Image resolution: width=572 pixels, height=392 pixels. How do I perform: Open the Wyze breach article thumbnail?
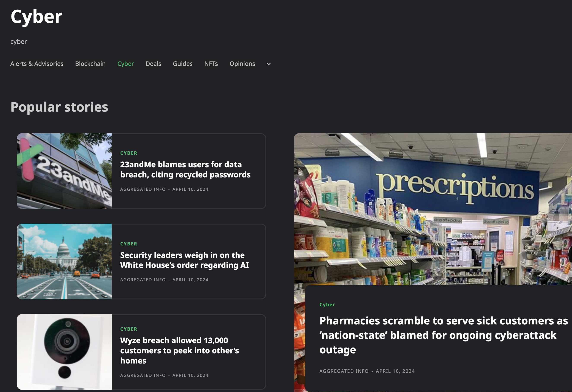64,351
